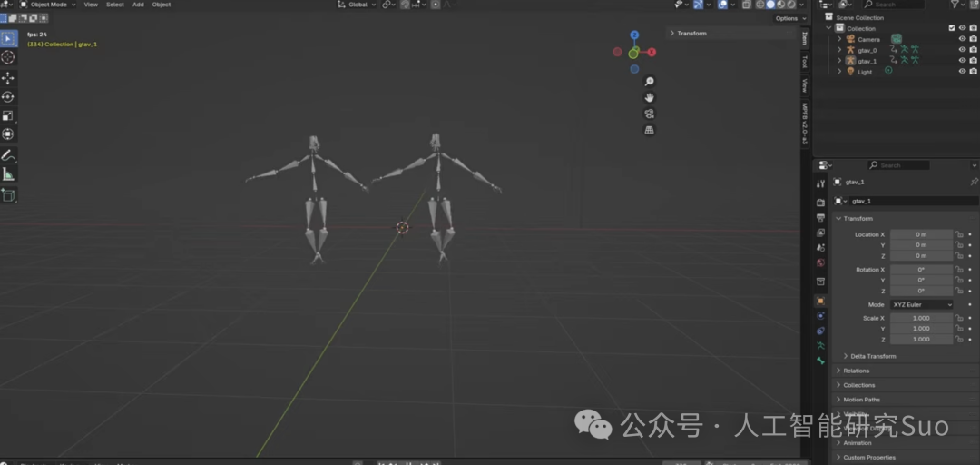This screenshot has width=980, height=465.
Task: Pick the Scale tool
Action: pyautogui.click(x=8, y=115)
